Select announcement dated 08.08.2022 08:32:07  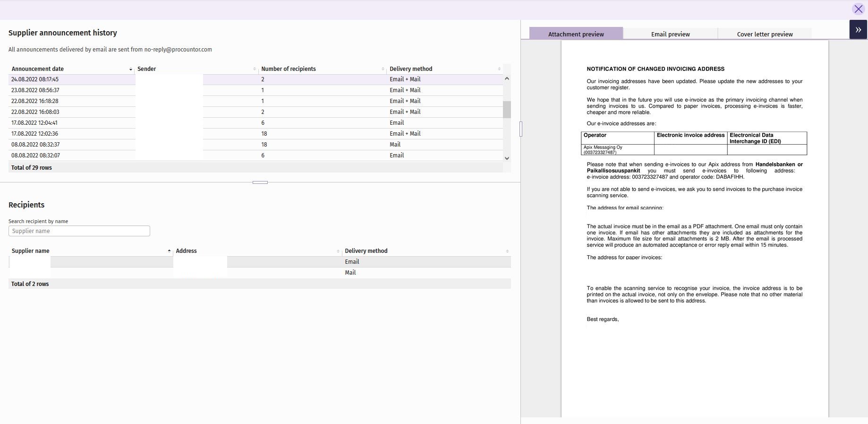click(x=255, y=156)
